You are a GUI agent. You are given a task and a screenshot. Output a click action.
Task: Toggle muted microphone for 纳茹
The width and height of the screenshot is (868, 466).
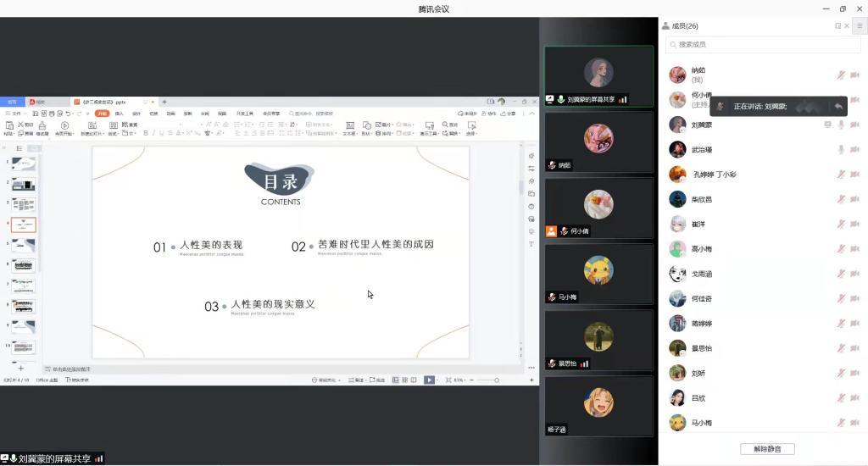841,75
